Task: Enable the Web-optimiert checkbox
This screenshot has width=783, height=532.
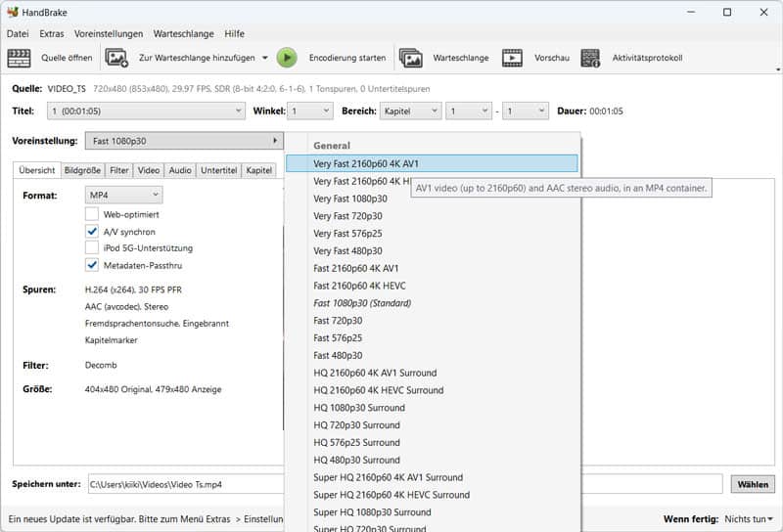Action: [x=92, y=214]
